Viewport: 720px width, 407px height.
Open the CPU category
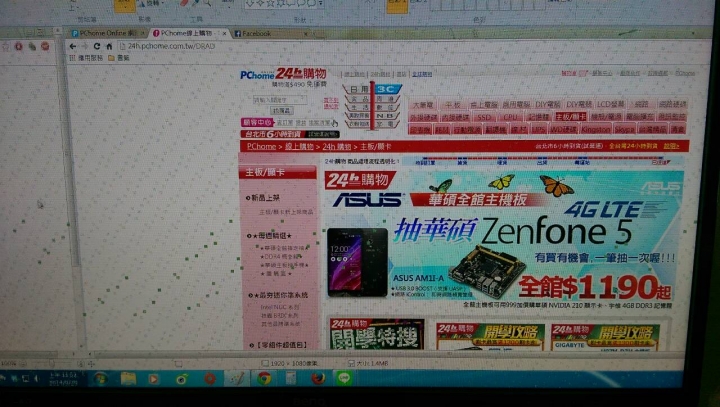[510, 117]
